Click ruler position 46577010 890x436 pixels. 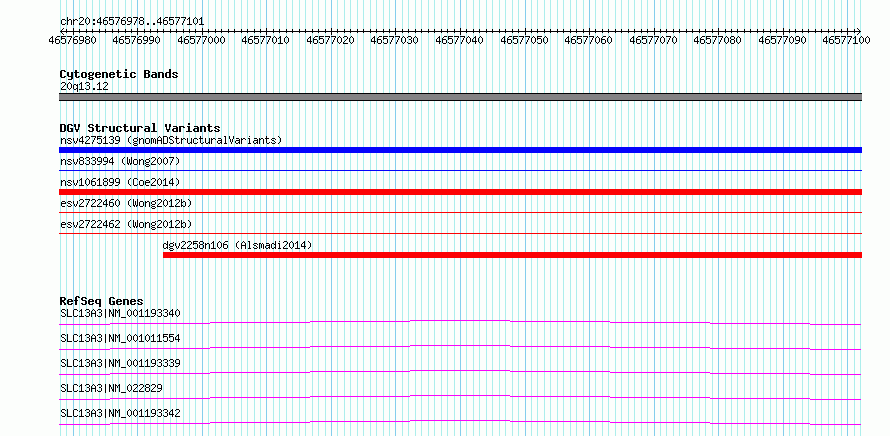266,40
